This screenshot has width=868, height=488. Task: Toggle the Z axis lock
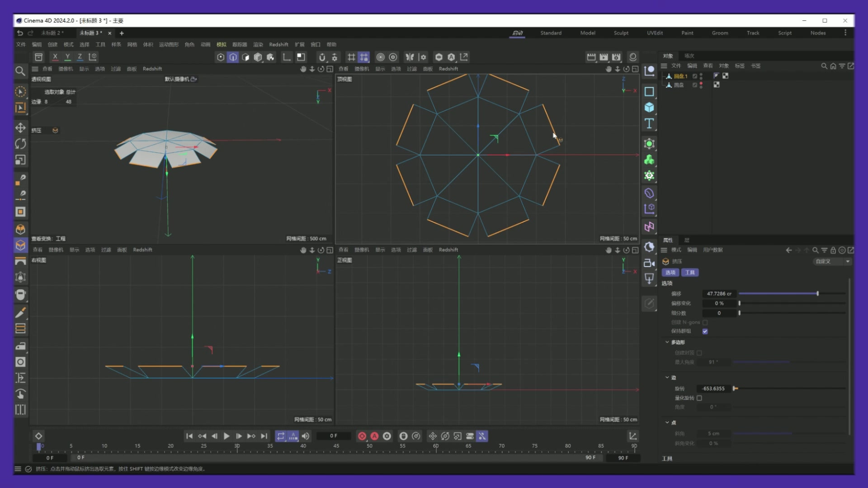[x=80, y=57]
